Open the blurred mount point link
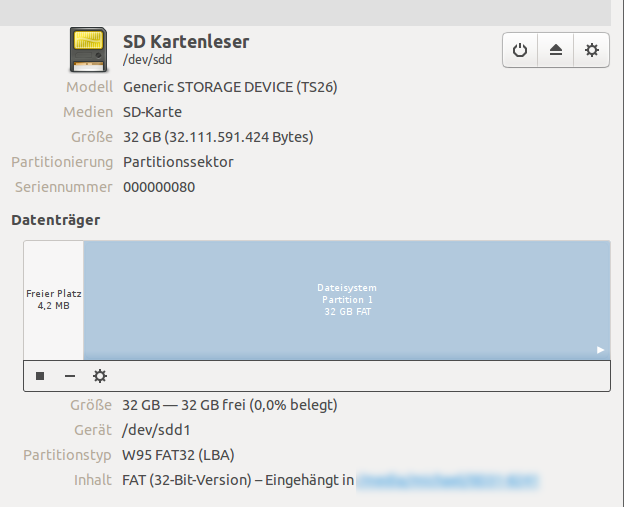Viewport: 624px width, 507px height. [x=448, y=481]
